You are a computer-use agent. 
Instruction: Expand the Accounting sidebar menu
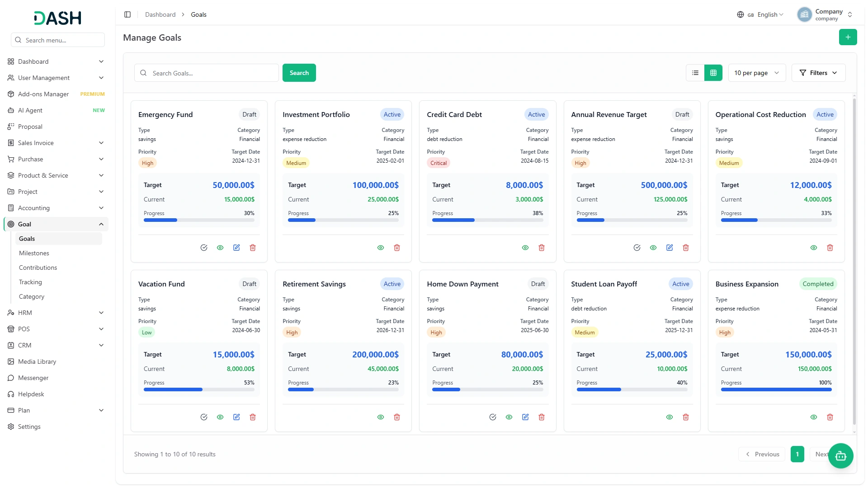coord(56,208)
